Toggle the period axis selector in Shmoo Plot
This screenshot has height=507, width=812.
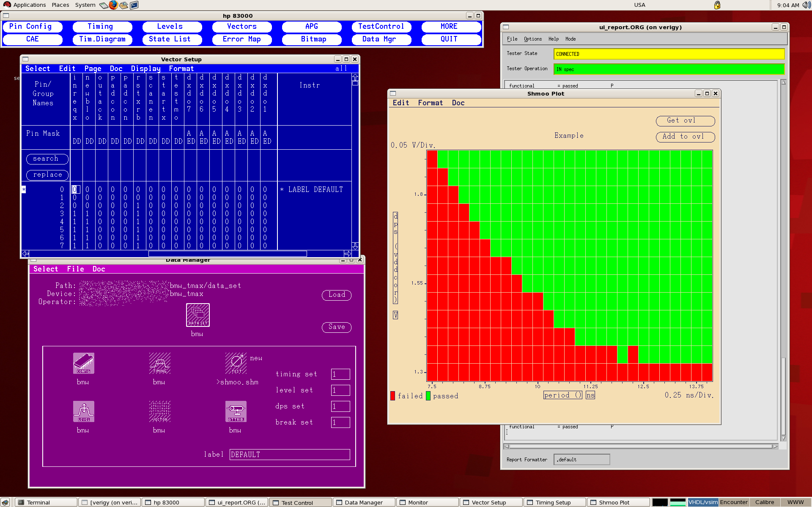(x=562, y=395)
